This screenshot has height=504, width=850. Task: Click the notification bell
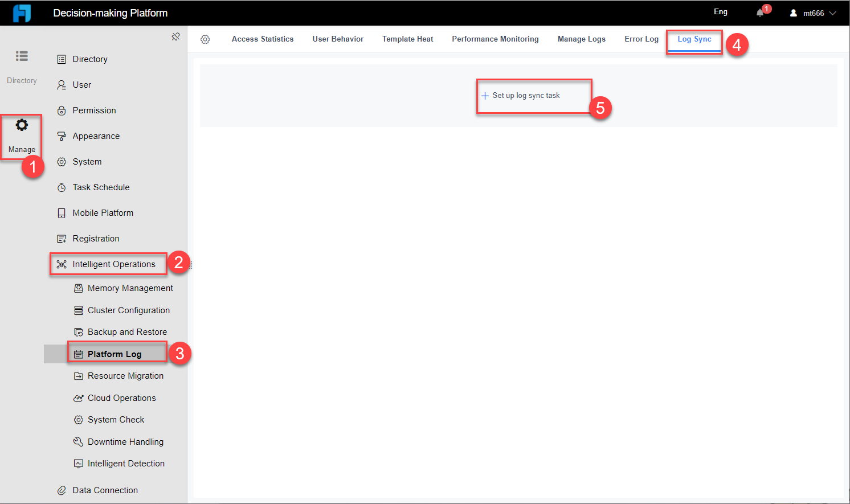pyautogui.click(x=761, y=12)
